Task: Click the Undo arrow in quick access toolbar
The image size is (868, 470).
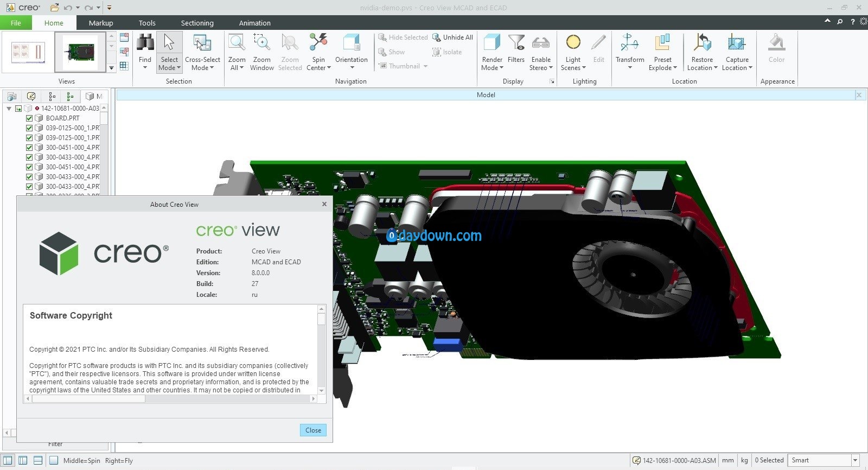Action: (x=68, y=8)
